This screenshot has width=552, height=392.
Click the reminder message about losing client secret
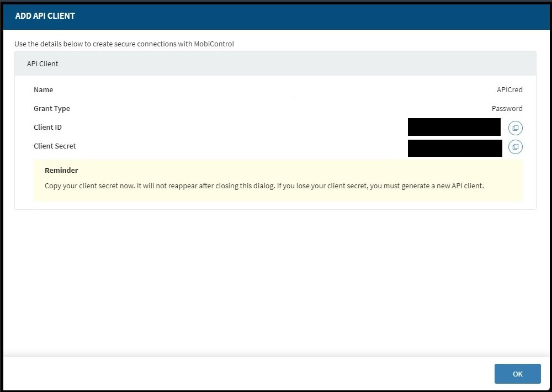pos(264,186)
